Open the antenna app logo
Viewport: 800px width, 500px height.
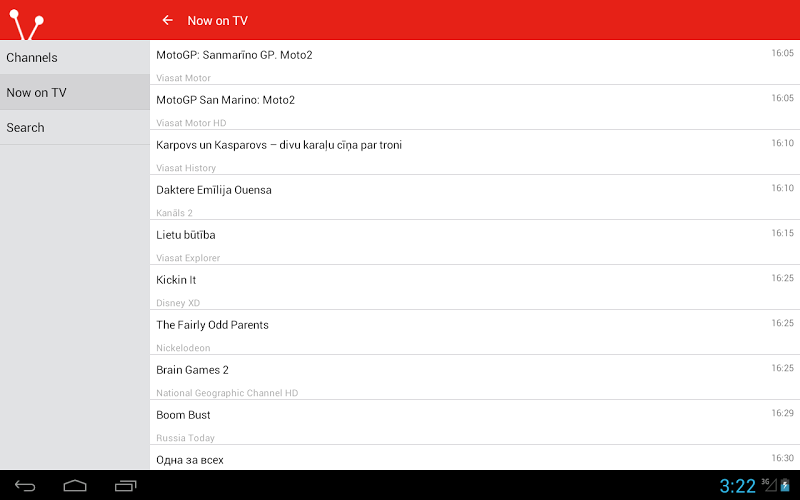coord(27,24)
